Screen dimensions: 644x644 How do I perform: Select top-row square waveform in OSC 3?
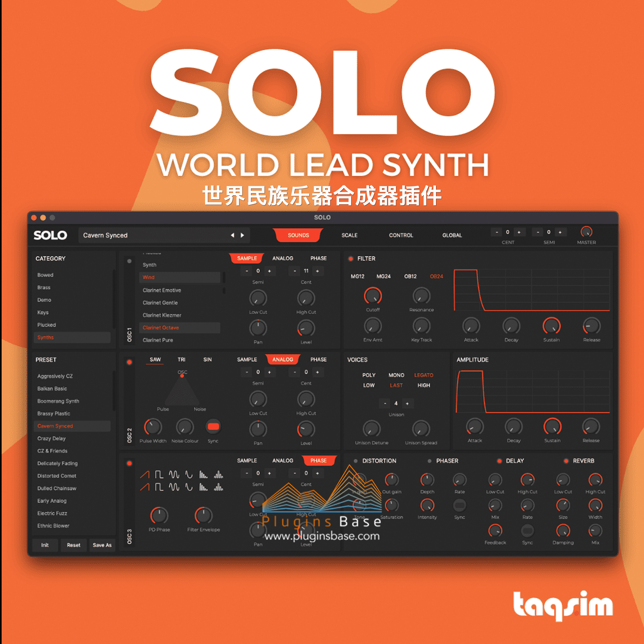pyautogui.click(x=159, y=474)
